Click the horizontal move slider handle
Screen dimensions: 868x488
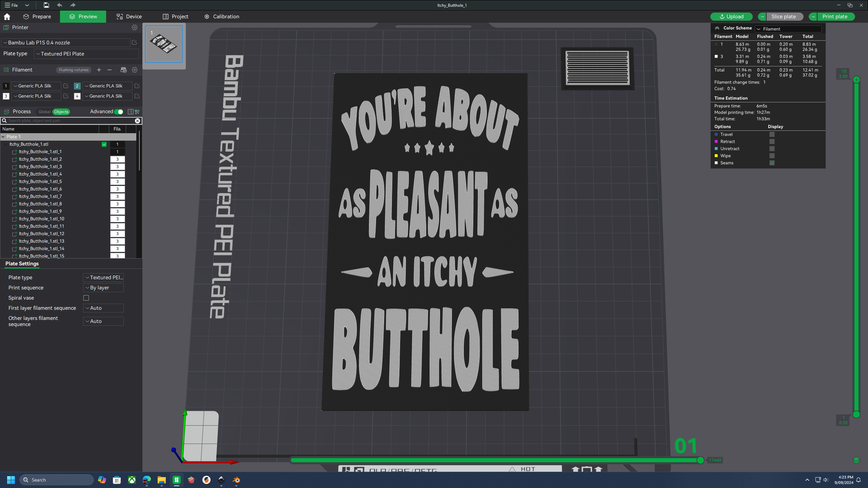pyautogui.click(x=701, y=460)
